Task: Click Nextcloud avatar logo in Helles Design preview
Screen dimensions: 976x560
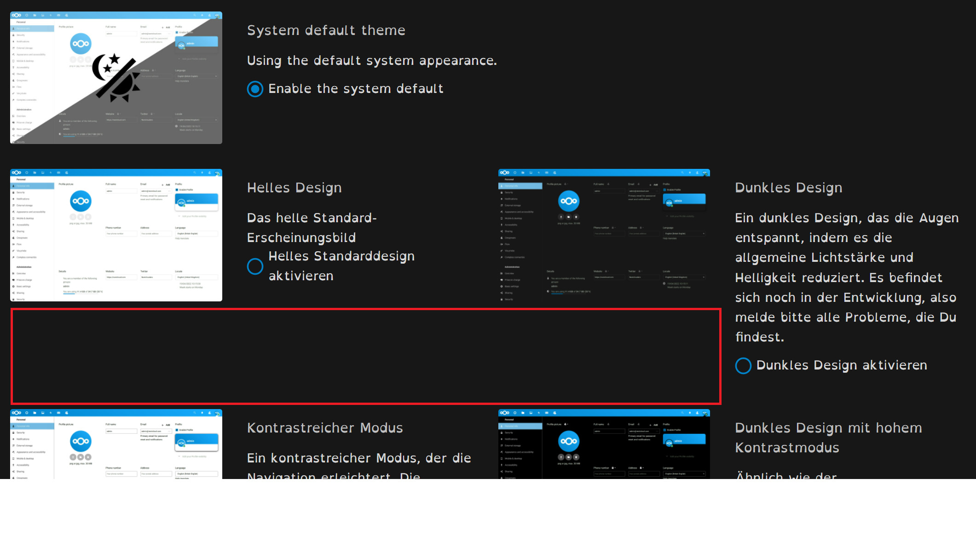Action: (x=81, y=201)
